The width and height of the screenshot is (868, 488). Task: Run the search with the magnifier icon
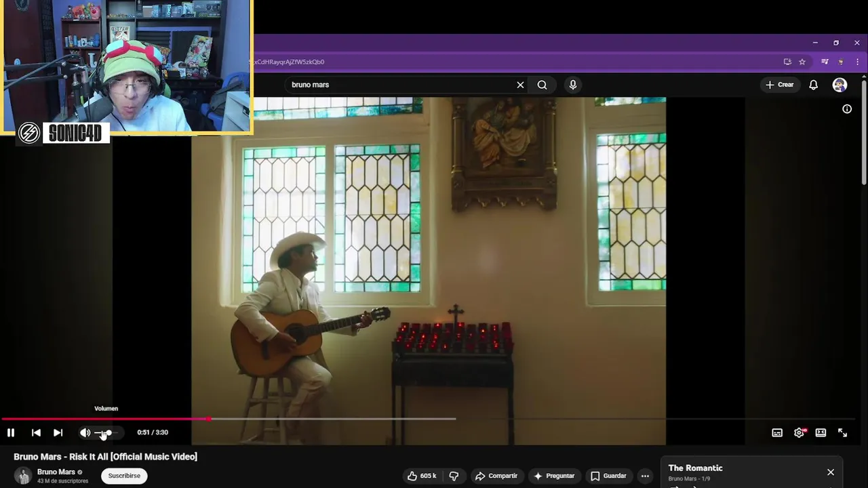coord(542,85)
